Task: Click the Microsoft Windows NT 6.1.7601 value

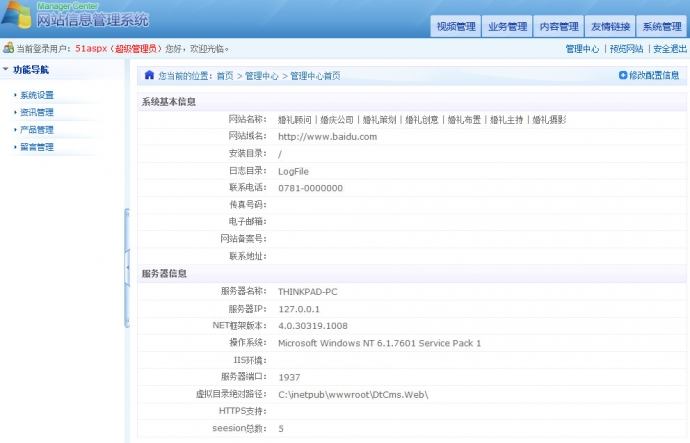Action: click(379, 343)
